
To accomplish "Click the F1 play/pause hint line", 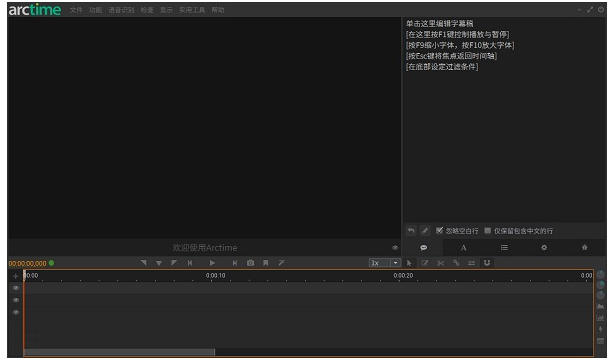I will coord(458,35).
